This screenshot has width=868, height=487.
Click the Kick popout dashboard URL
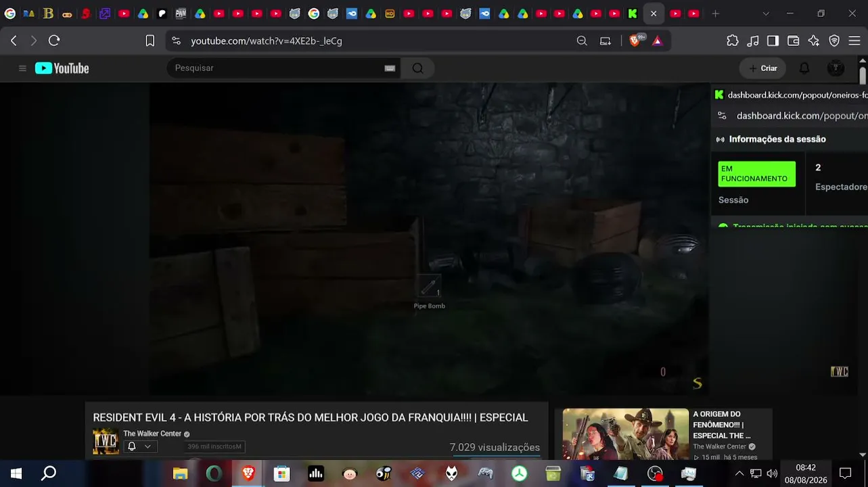point(802,116)
